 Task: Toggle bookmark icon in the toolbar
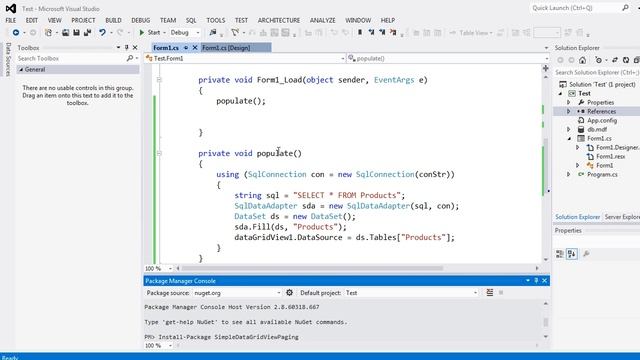pos(360,33)
